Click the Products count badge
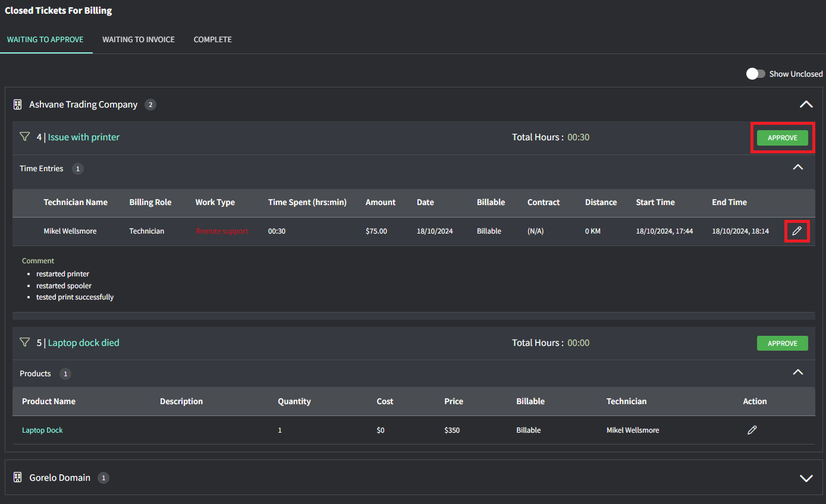Image resolution: width=826 pixels, height=504 pixels. [x=65, y=374]
